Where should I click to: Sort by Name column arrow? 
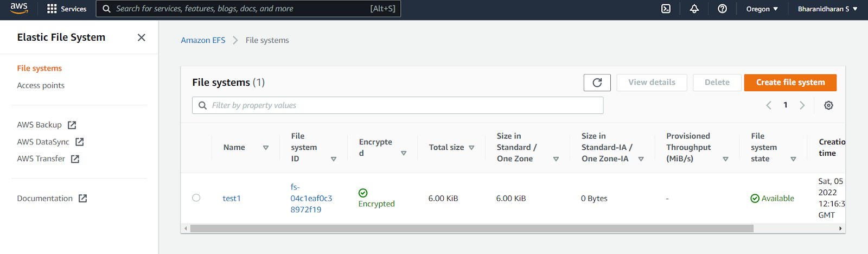click(x=266, y=148)
